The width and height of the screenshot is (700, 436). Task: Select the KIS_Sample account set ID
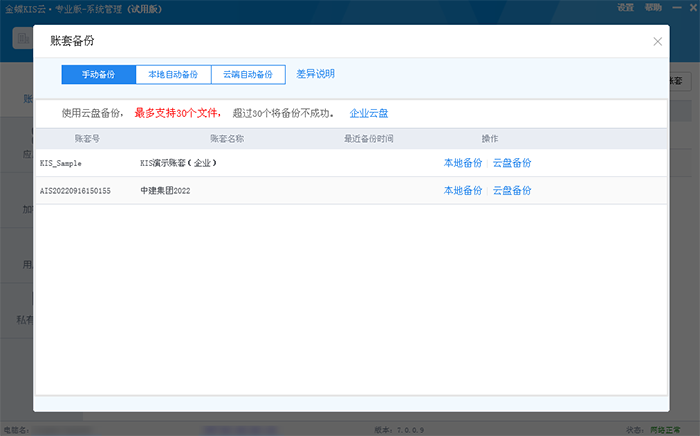tap(61, 162)
